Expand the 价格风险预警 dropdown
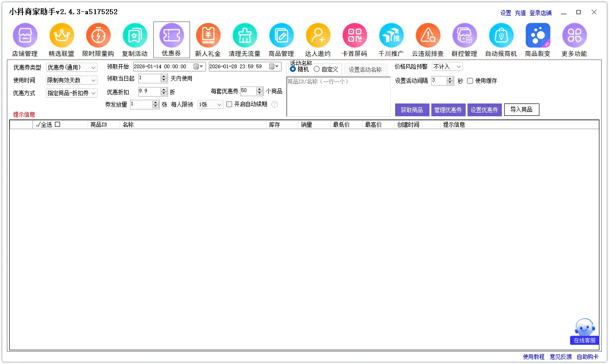609x364 pixels. [x=447, y=67]
